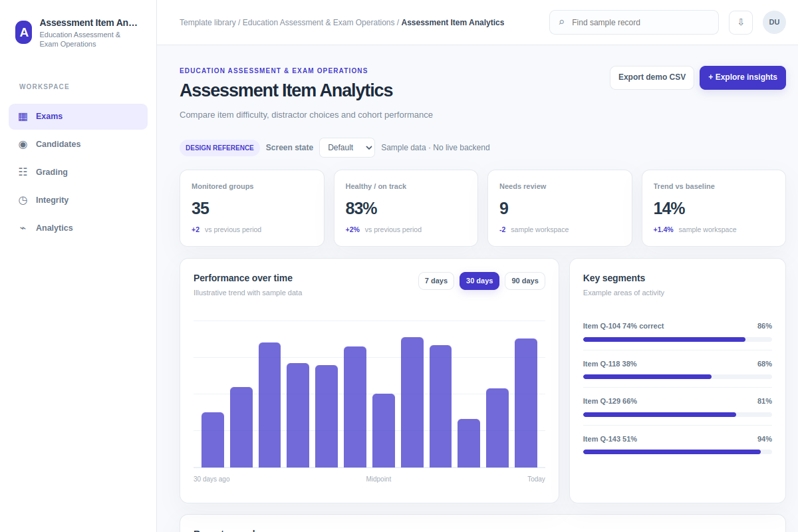This screenshot has height=532, width=798.
Task: Click the Item Q-118 progress bar
Action: pyautogui.click(x=678, y=376)
